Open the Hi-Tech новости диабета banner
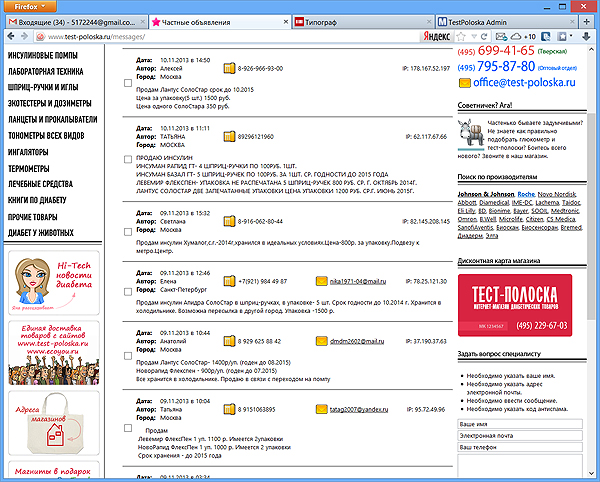 click(54, 283)
